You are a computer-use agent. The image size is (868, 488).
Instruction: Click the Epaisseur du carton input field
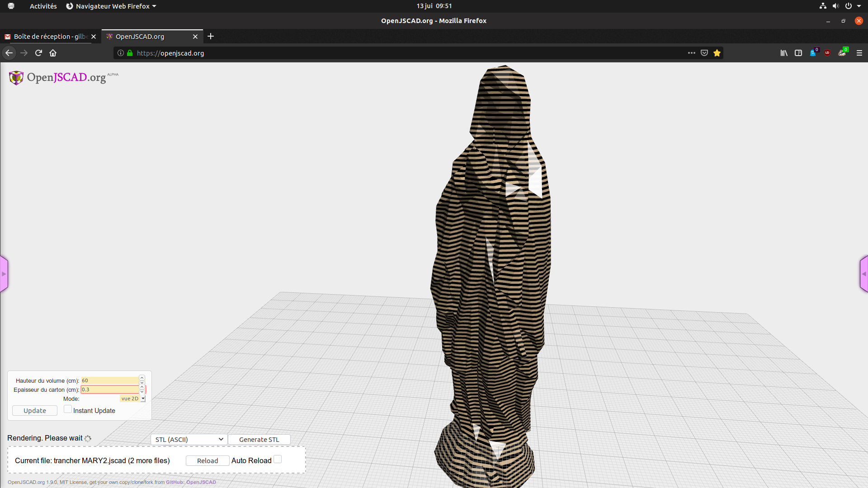tap(109, 389)
